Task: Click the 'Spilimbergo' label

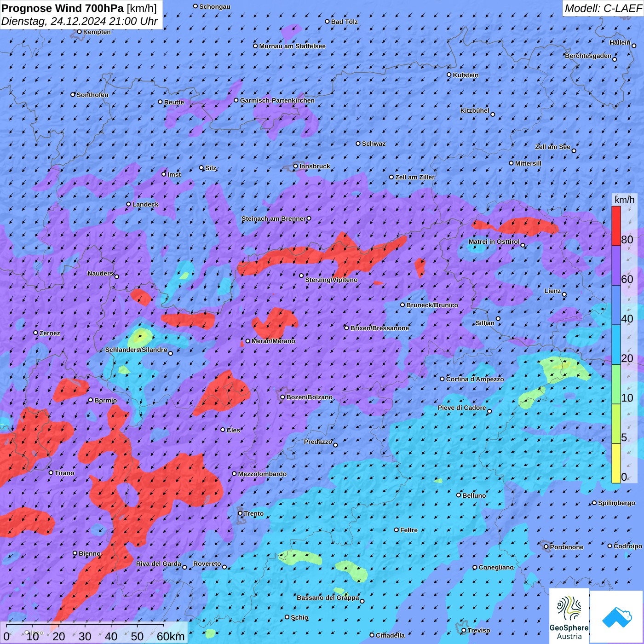Action: (617, 503)
